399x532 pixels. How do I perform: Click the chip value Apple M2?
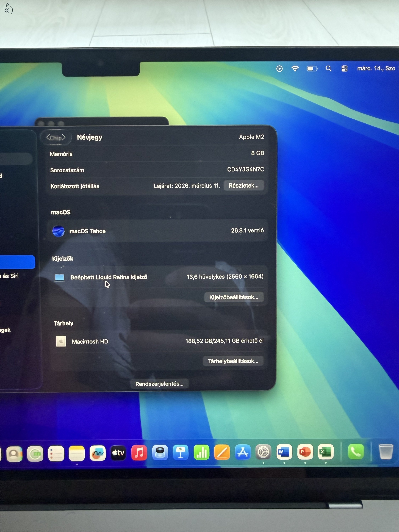click(x=252, y=137)
